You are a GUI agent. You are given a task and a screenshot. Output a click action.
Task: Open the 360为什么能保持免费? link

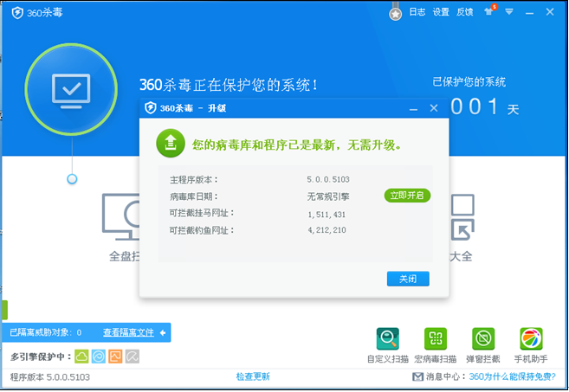(512, 376)
